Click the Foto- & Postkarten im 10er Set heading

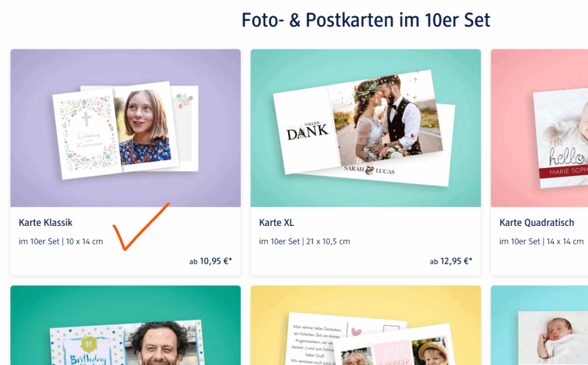click(x=366, y=20)
